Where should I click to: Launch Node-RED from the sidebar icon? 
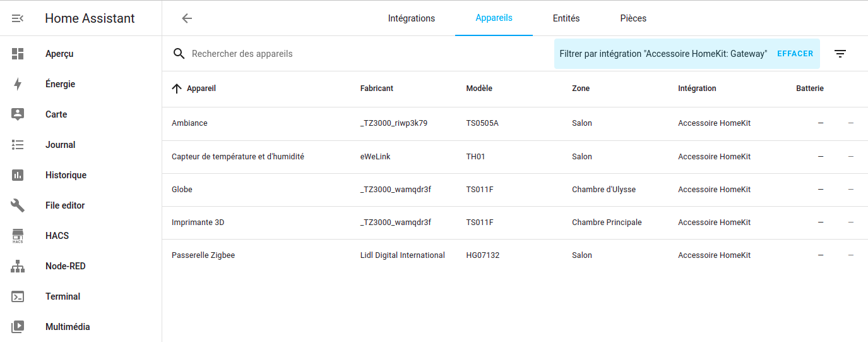pos(18,266)
